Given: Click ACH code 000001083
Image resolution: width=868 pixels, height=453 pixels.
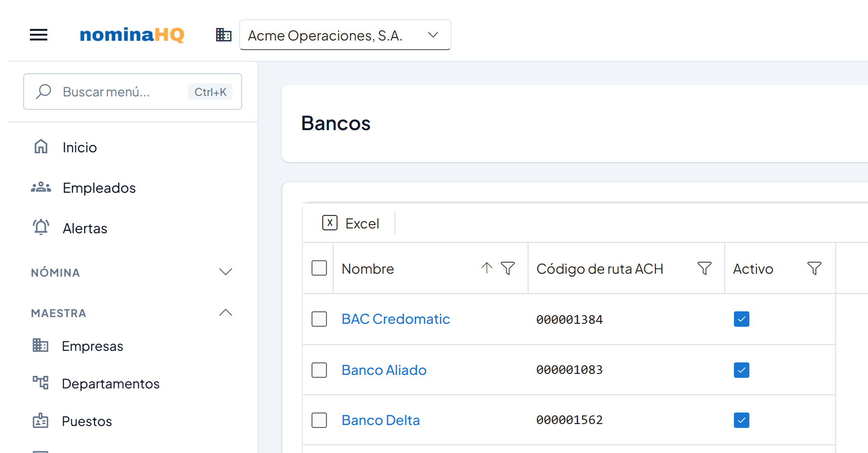Looking at the screenshot, I should coord(570,370).
